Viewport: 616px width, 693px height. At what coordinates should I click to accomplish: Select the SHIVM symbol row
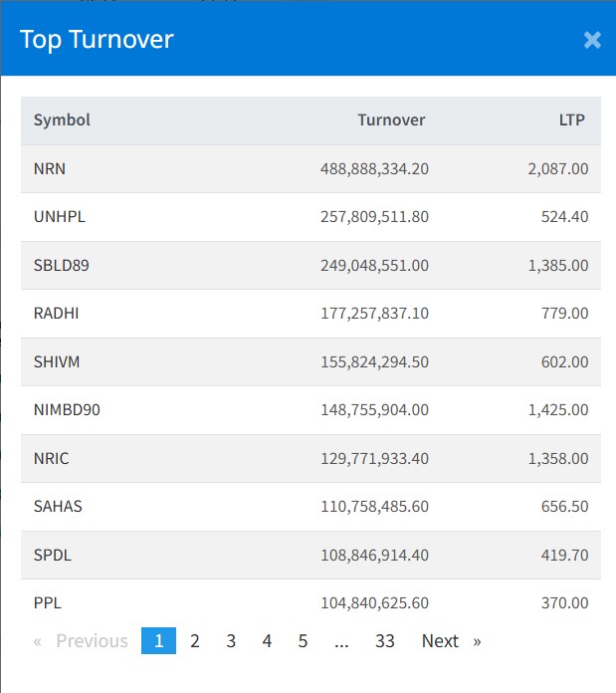point(57,362)
